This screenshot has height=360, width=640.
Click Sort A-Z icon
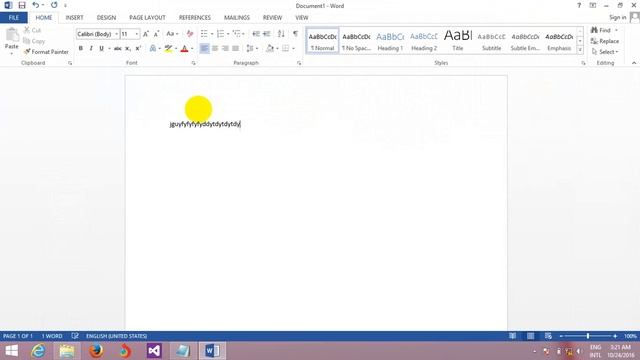pos(281,34)
